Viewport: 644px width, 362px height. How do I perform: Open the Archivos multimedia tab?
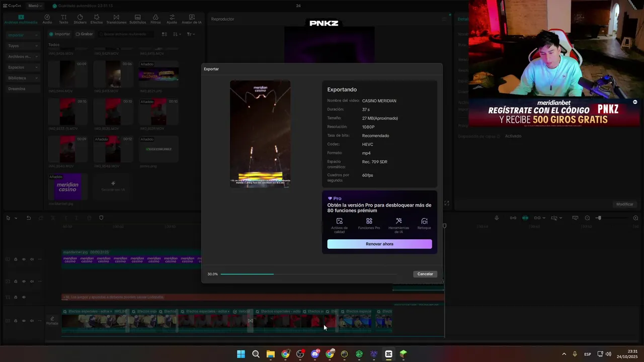(x=21, y=19)
